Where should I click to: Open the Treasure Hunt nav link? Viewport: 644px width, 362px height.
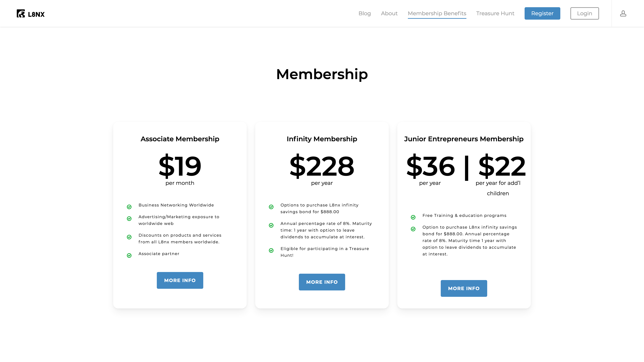495,13
